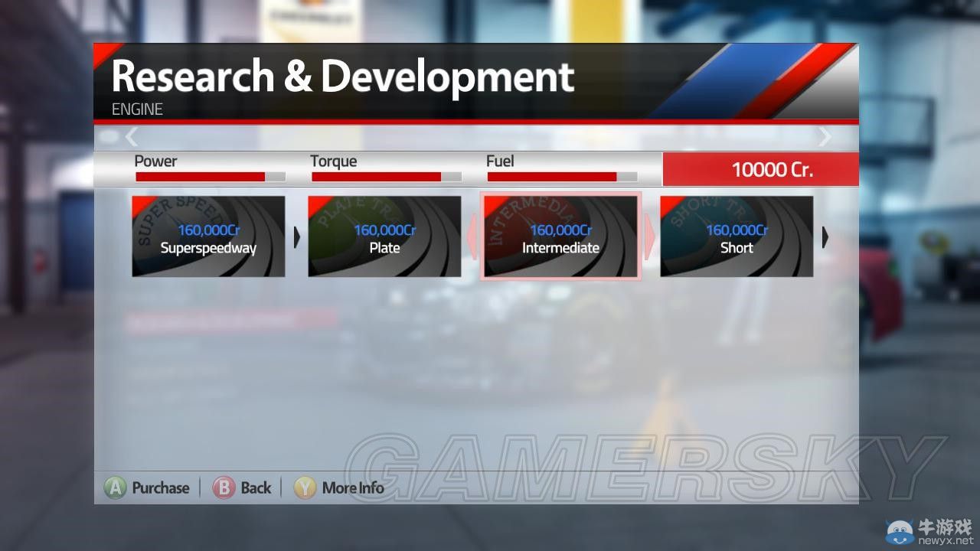
Task: Click the Fuel label text
Action: click(500, 161)
